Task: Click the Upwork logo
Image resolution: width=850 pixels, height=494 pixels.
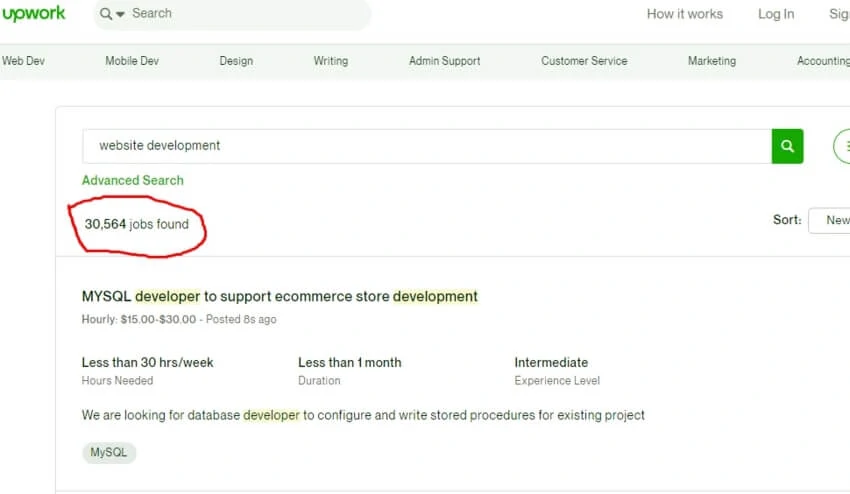Action: tap(34, 14)
